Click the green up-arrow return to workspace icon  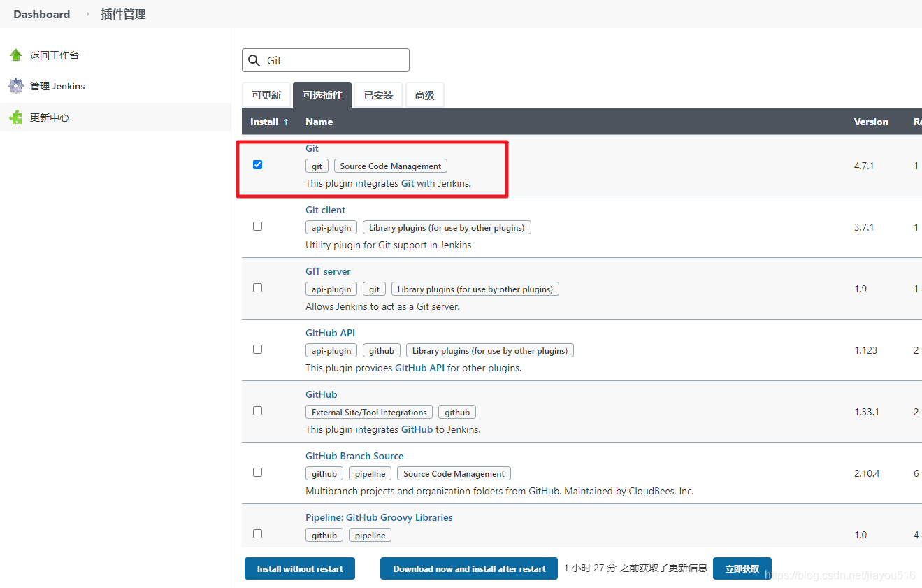pyautogui.click(x=15, y=55)
